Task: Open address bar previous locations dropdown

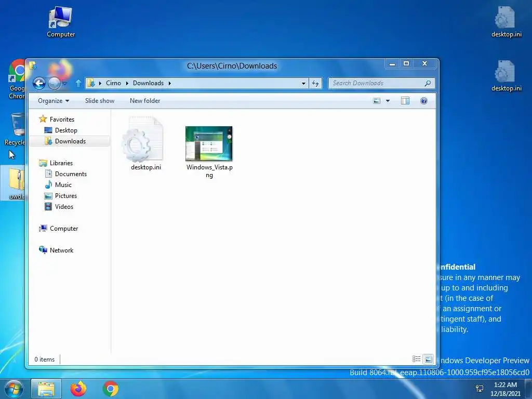Action: [x=303, y=83]
